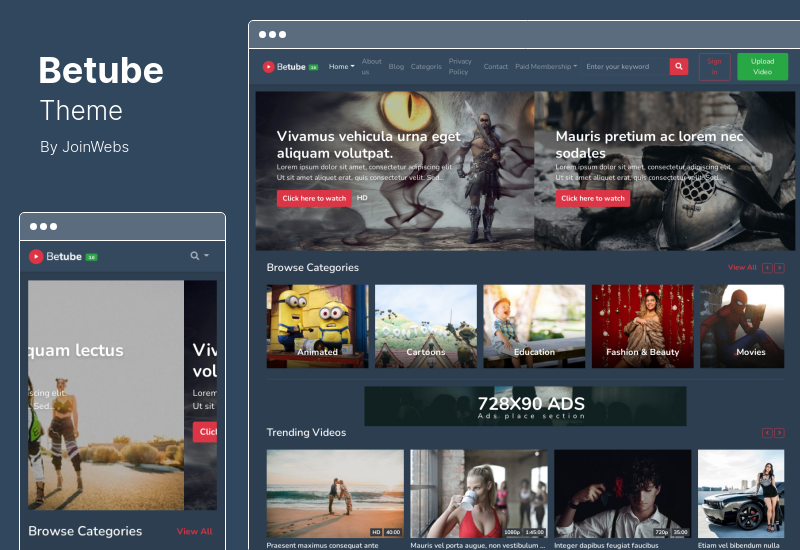
Task: Go to previous Browse Categories slide
Action: pos(767,268)
